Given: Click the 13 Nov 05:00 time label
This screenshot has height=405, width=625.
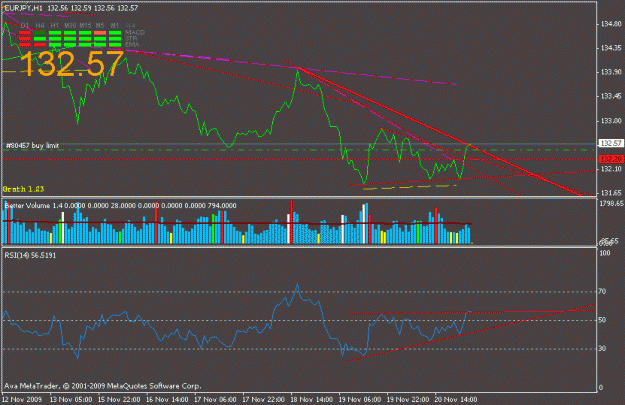Looking at the screenshot, I should (x=71, y=399).
